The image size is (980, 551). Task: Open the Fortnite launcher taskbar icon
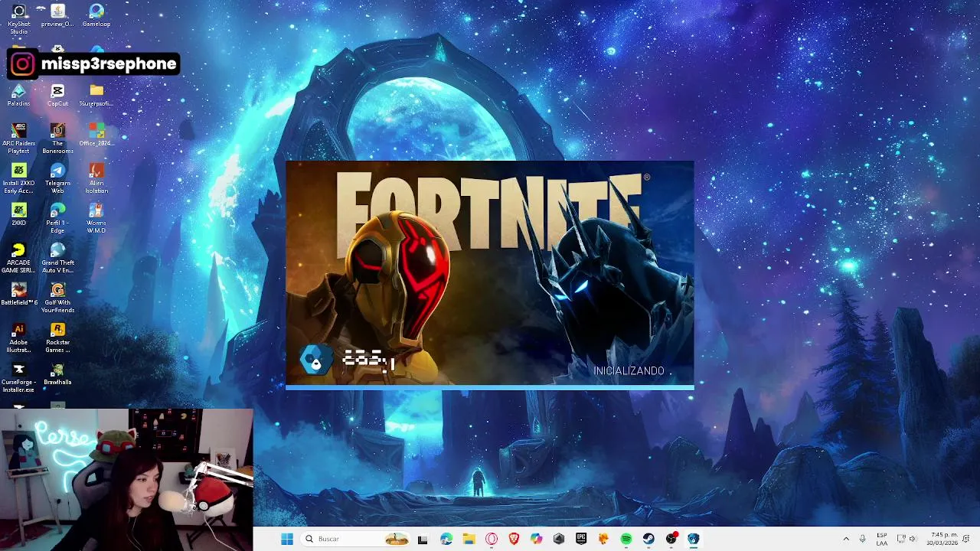(x=694, y=539)
